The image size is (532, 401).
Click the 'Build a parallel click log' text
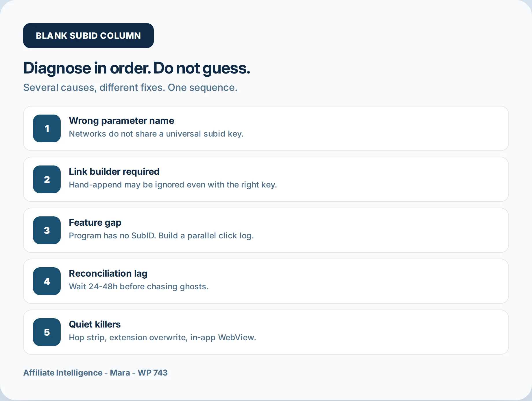click(206, 236)
